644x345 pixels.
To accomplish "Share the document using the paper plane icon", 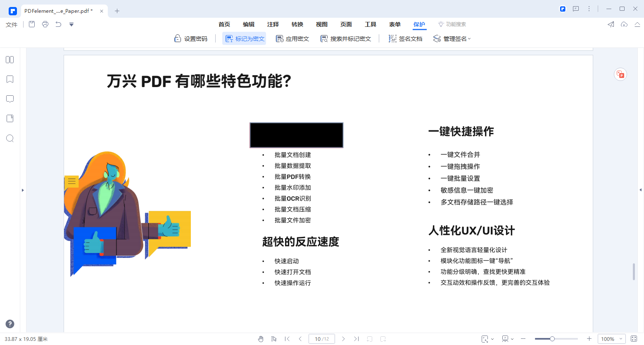I will click(x=610, y=24).
